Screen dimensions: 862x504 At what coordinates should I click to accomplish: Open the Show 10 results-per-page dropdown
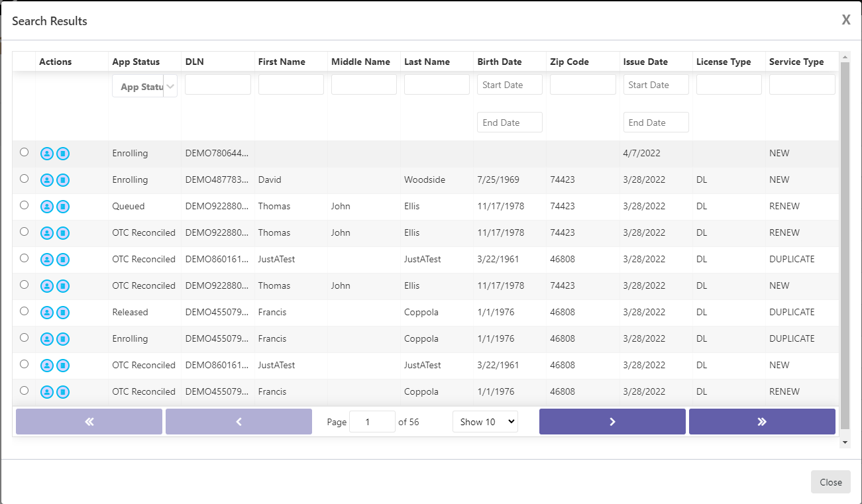[485, 421]
